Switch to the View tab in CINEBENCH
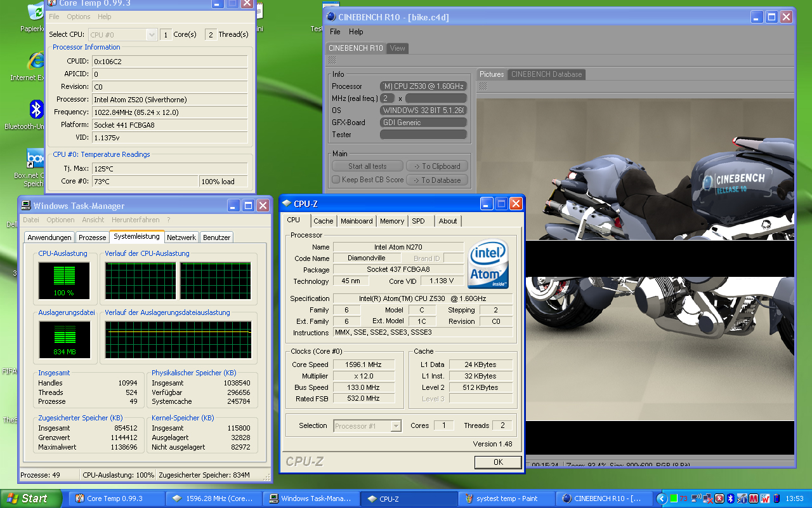The image size is (812, 508). tap(398, 48)
